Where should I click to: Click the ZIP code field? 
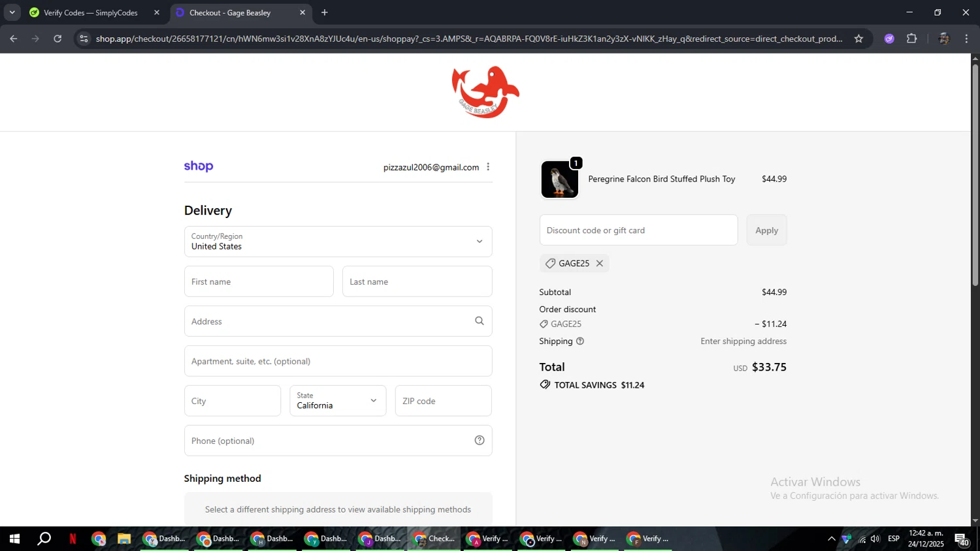coord(443,401)
